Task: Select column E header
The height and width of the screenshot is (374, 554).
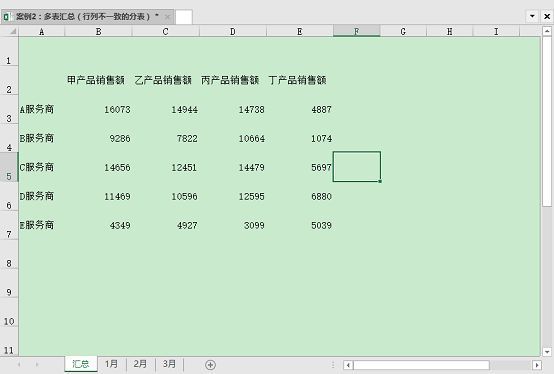Action: tap(300, 31)
